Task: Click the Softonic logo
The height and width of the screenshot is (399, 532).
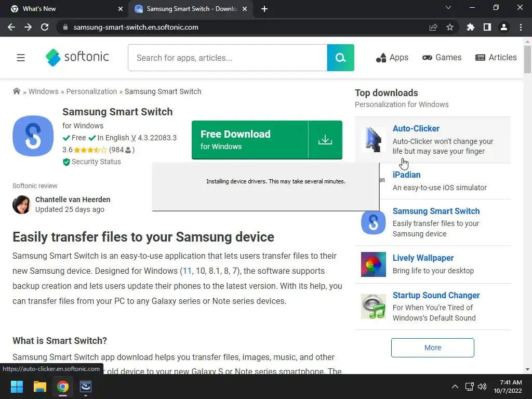Action: [77, 57]
